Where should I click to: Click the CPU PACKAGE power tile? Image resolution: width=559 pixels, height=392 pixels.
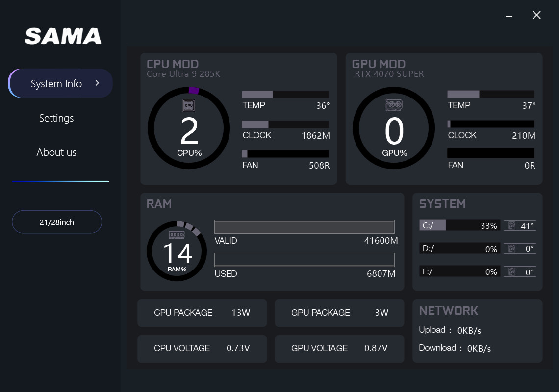(x=202, y=313)
